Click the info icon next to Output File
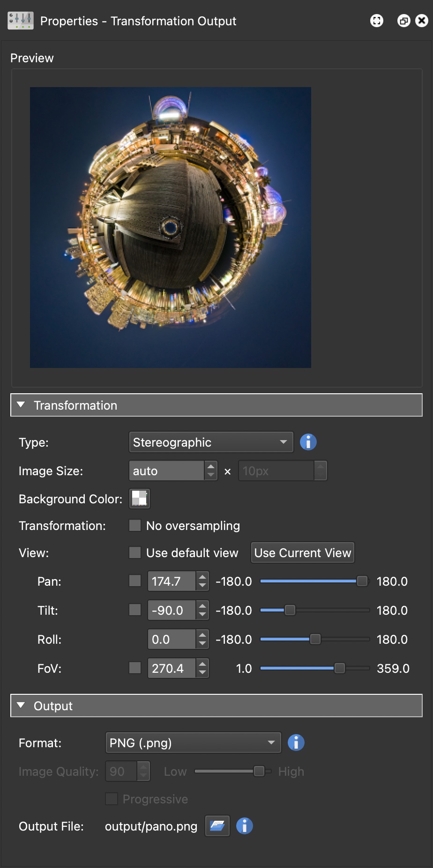 (244, 826)
